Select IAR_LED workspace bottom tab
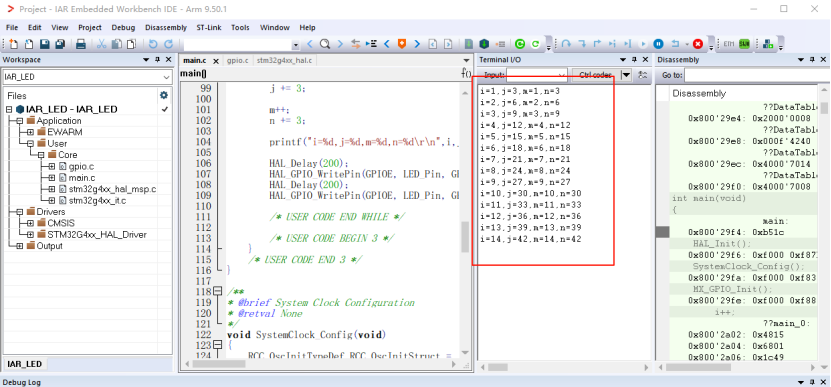Image resolution: width=831 pixels, height=387 pixels. (x=24, y=364)
